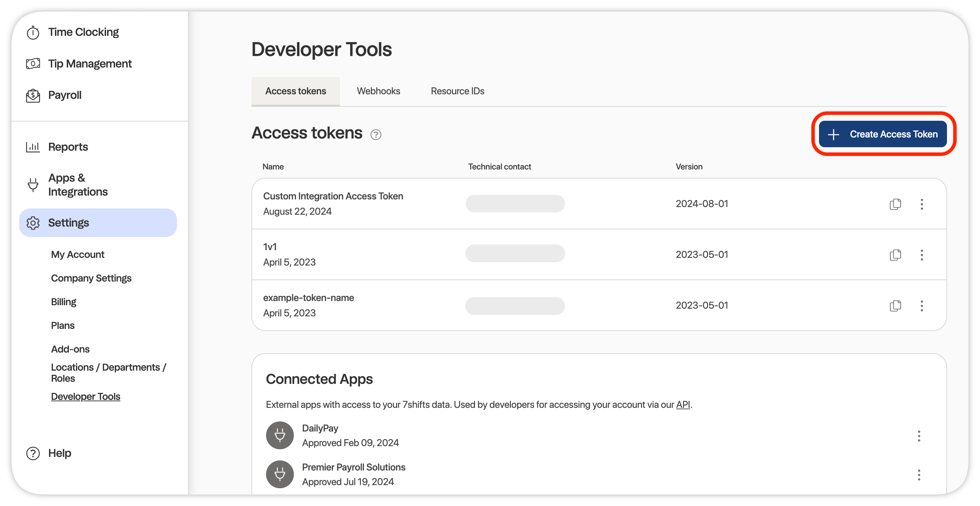Open more options for DailyPay app

coord(919,436)
